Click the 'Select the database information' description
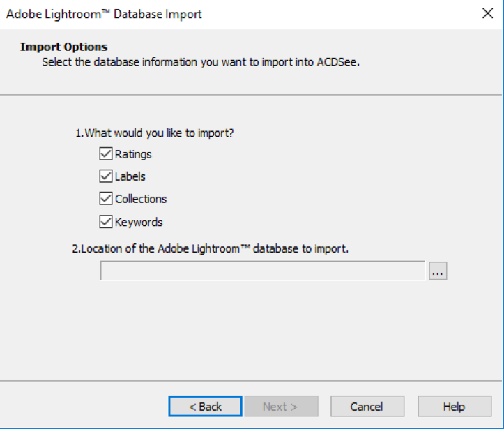Viewport: 504px width, 429px height. [200, 62]
